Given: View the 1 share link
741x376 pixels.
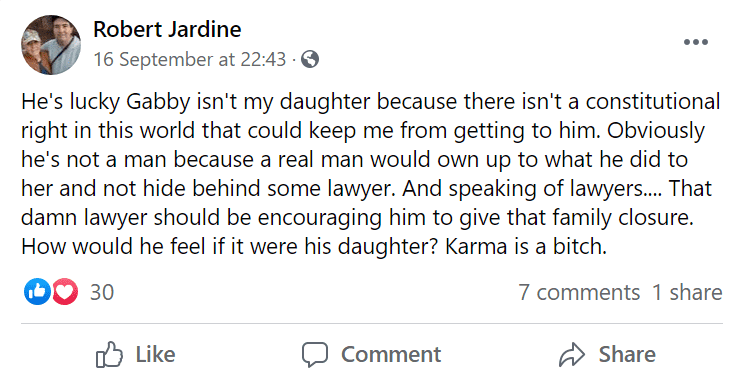Looking at the screenshot, I should 687,292.
